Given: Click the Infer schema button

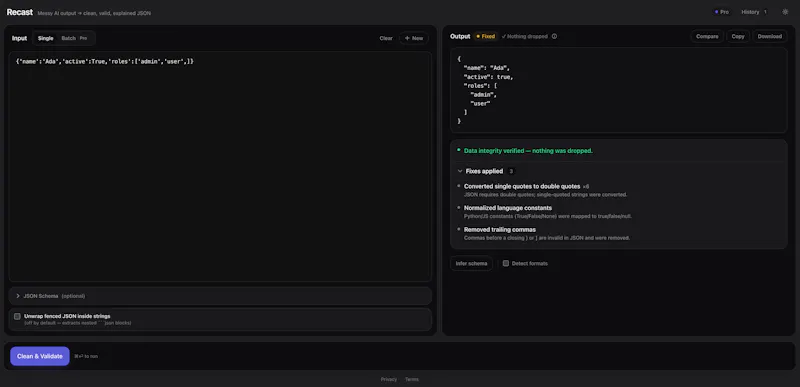Looking at the screenshot, I should [471, 264].
